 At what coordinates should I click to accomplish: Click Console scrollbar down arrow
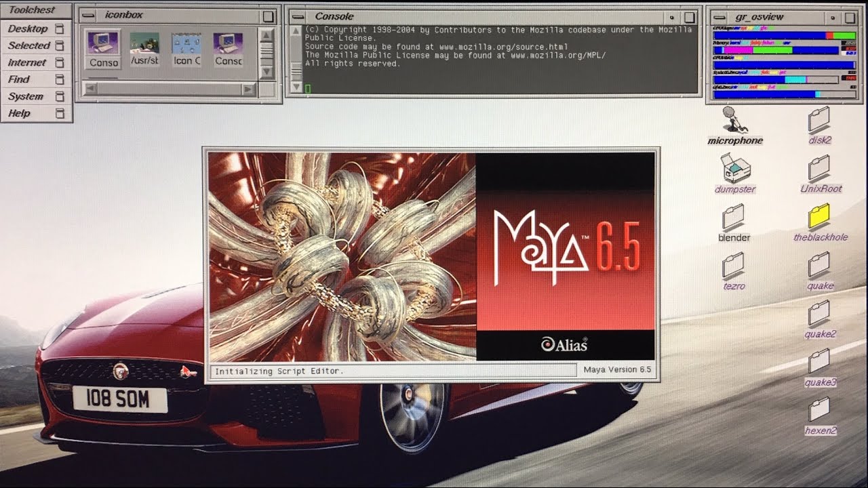(x=296, y=87)
